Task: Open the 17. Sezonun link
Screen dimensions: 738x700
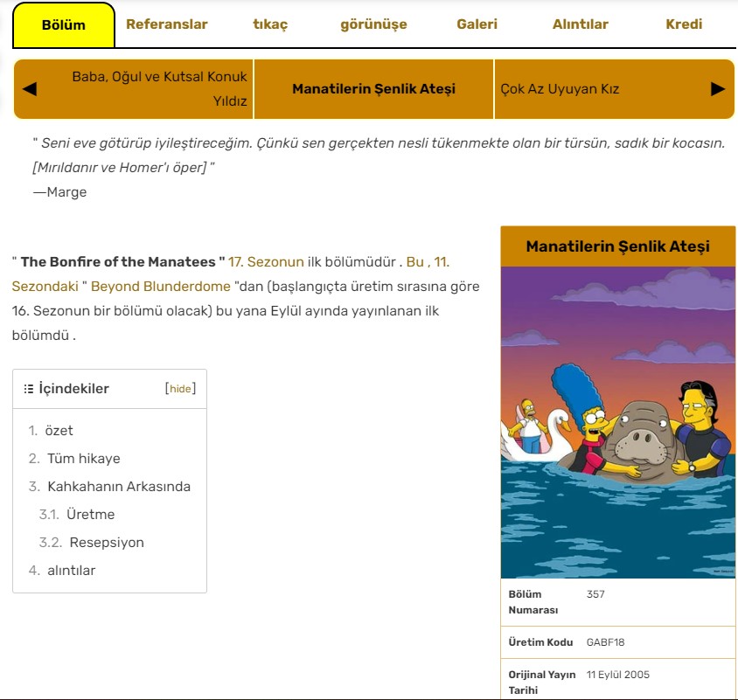Action: click(266, 261)
